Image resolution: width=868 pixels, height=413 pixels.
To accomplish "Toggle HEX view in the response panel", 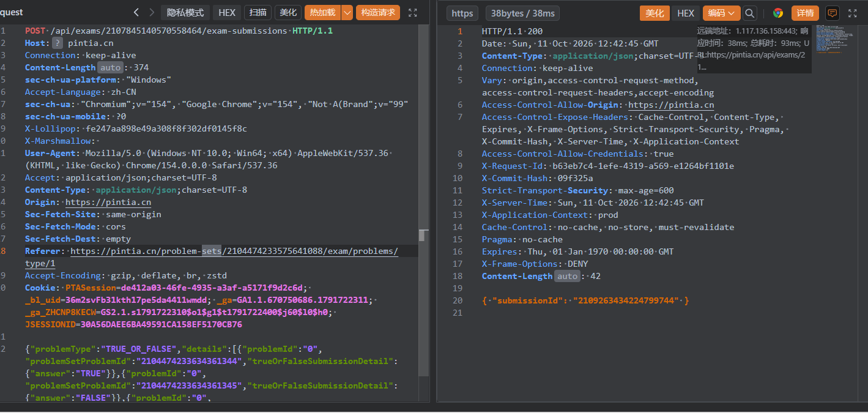I will click(x=686, y=13).
